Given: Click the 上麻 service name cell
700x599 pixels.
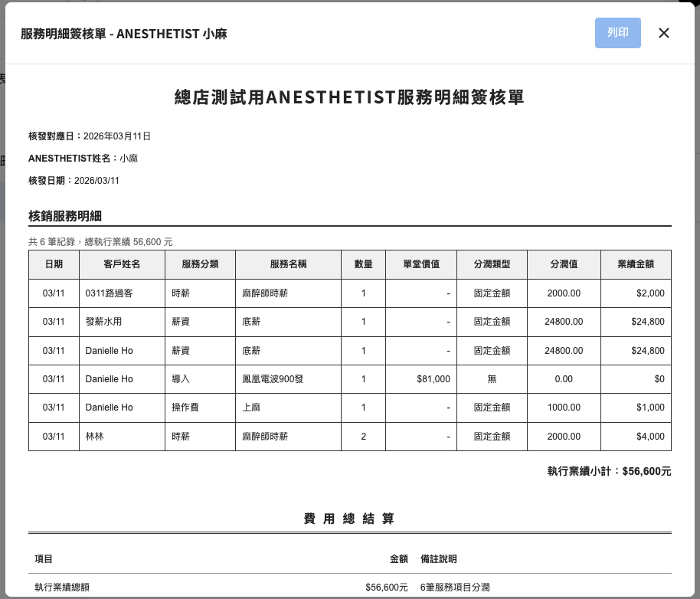Looking at the screenshot, I should click(x=251, y=408).
